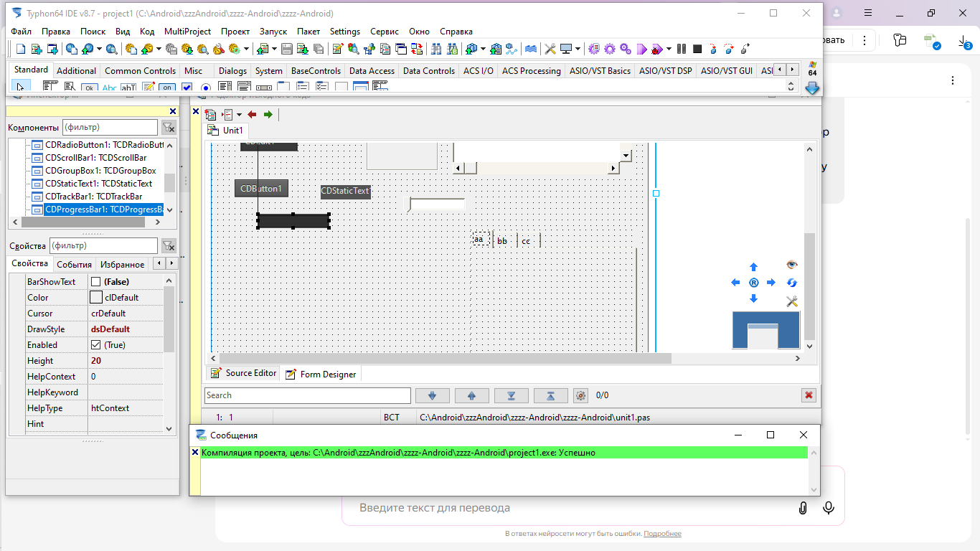Image resolution: width=980 pixels, height=551 pixels.
Task: Click the blue refresh icon in navigator
Action: 792,283
